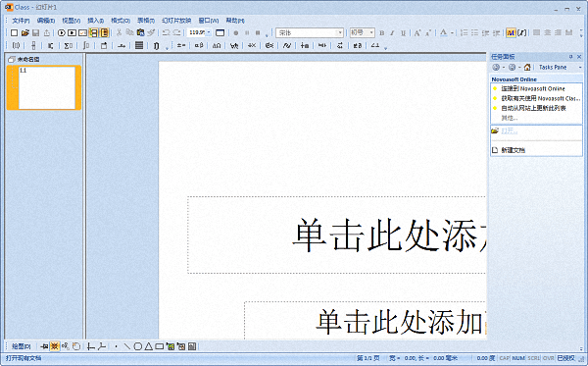Open the zoom percentage dropdown
This screenshot has width=588, height=366.
210,32
